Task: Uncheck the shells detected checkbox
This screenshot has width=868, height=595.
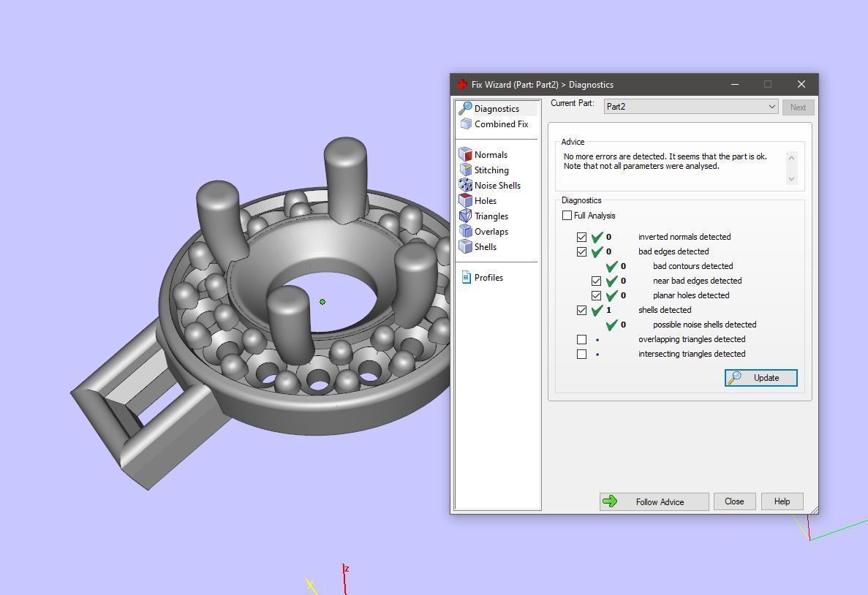Action: [x=581, y=310]
